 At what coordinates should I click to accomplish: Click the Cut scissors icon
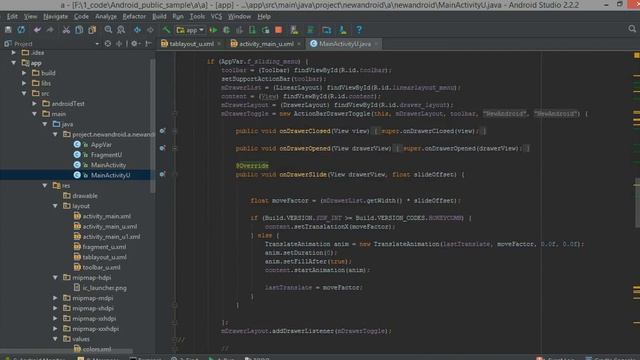click(66, 30)
